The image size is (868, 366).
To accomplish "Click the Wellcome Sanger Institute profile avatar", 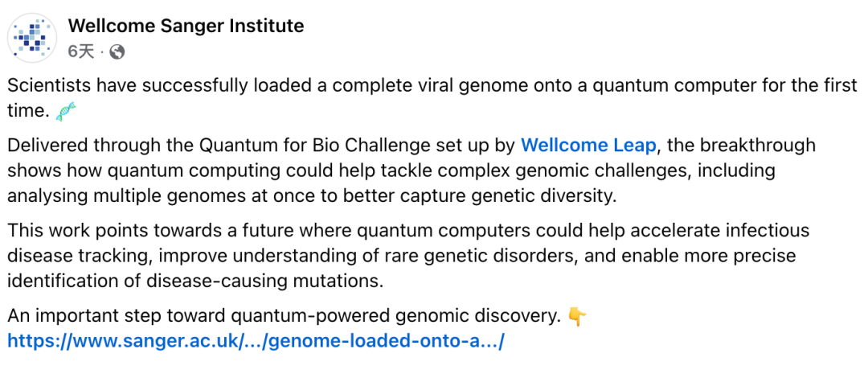I will tap(32, 38).
